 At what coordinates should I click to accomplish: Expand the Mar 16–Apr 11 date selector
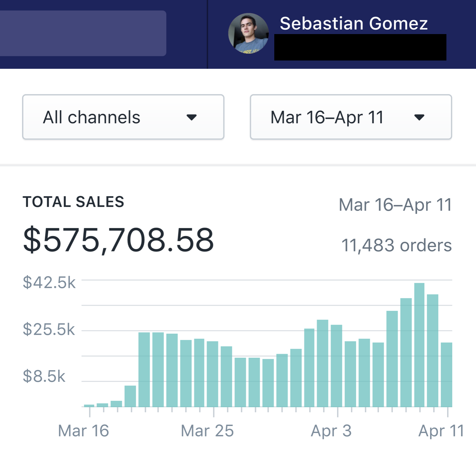point(351,117)
